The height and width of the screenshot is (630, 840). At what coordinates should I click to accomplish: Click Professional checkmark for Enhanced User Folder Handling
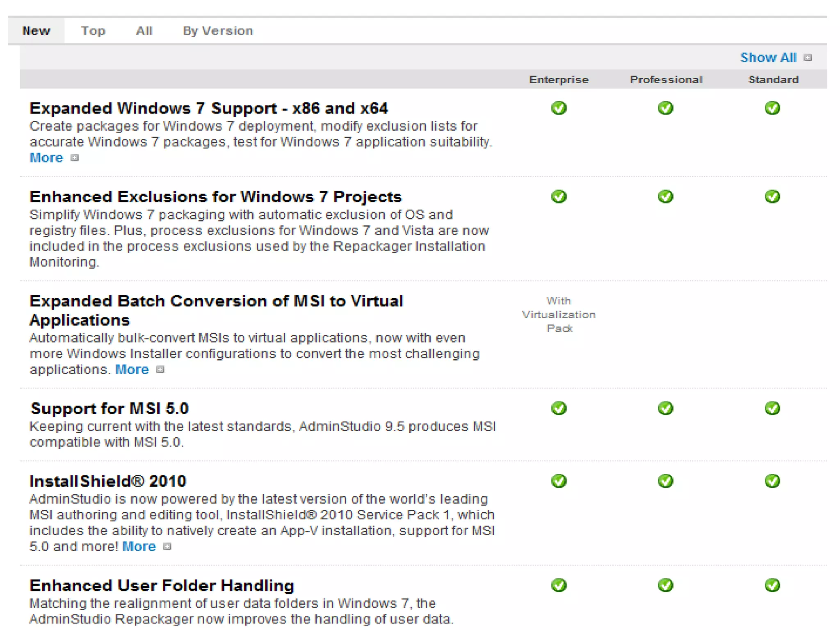665,585
